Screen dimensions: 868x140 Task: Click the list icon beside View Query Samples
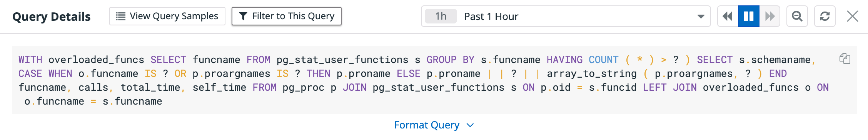(x=121, y=16)
